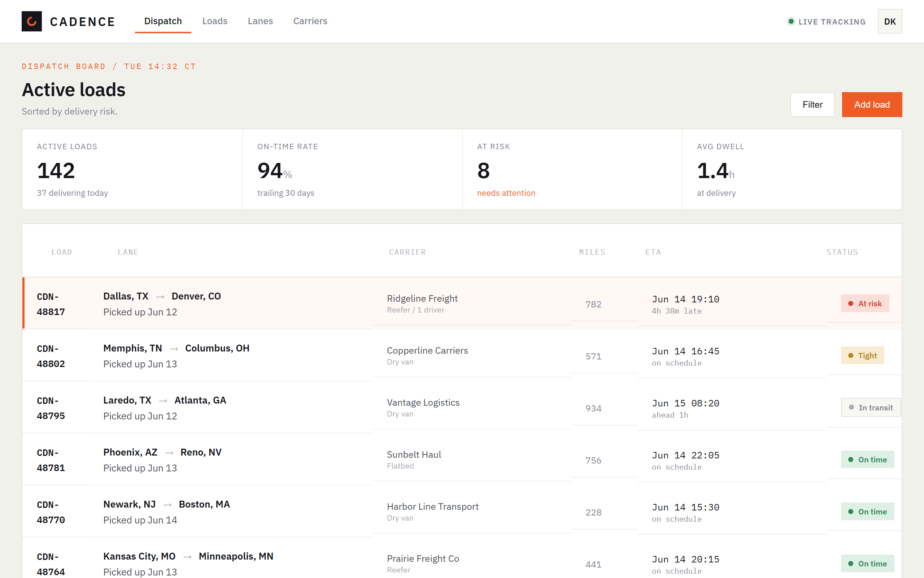924x578 pixels.
Task: Click the Columbus, OH destination text
Action: [217, 348]
